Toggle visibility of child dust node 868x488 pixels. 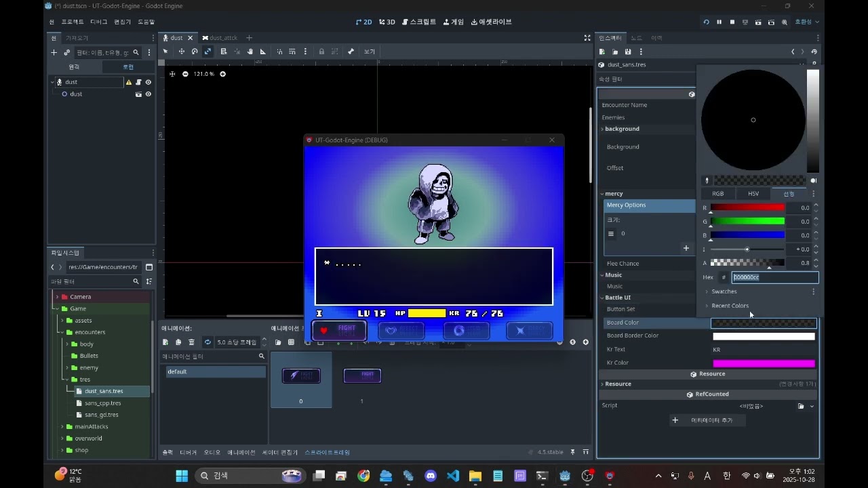point(149,94)
